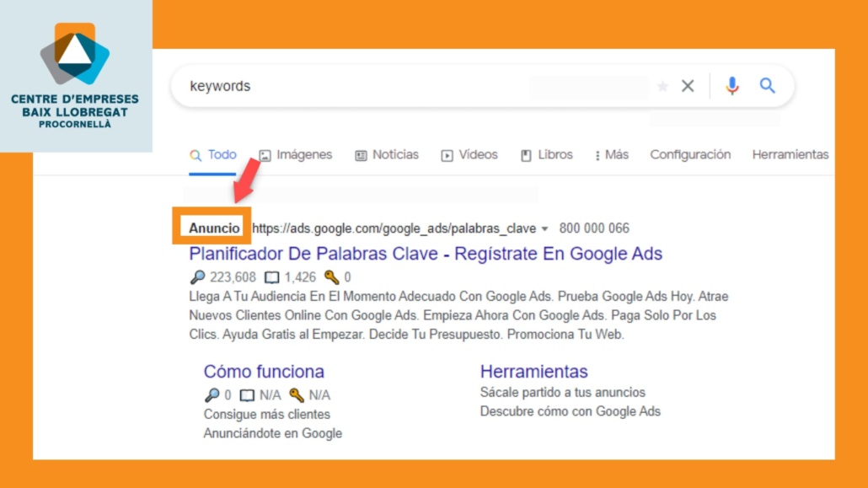The image size is (868, 488).
Task: Click the text Descubre cómo con Google Ads
Action: click(571, 411)
